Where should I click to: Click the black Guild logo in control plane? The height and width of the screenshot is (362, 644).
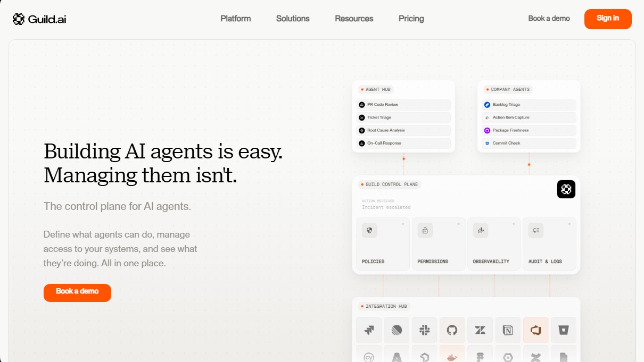pyautogui.click(x=566, y=189)
